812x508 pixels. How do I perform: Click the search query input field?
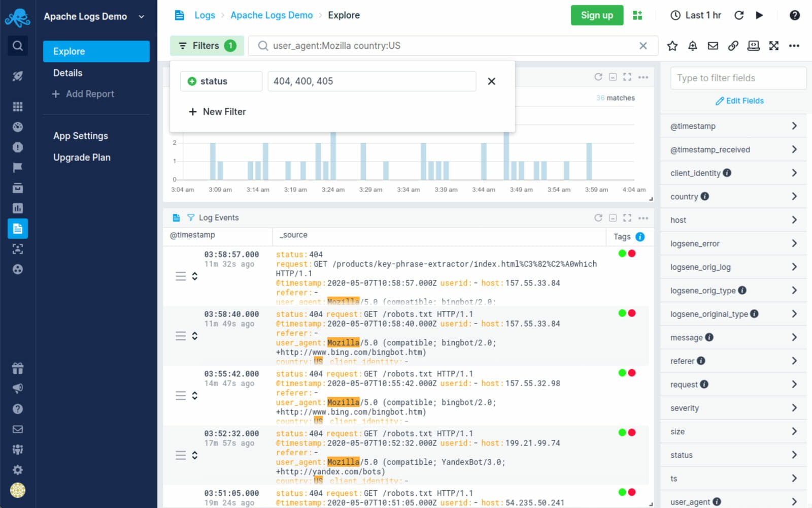point(452,46)
